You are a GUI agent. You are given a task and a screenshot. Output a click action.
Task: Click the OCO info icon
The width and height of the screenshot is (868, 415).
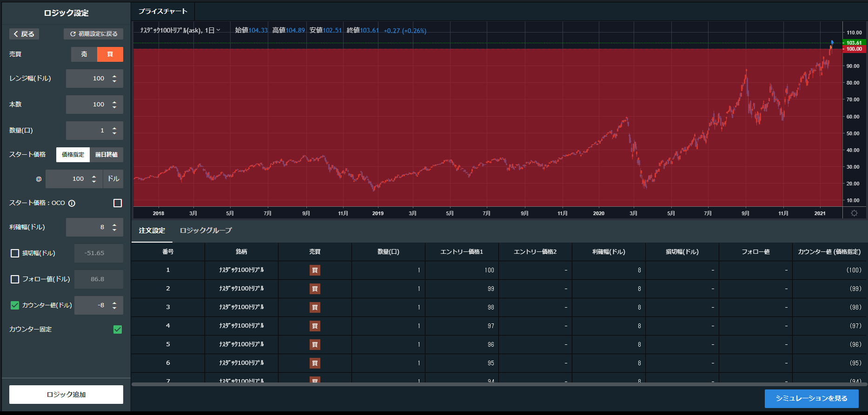tap(72, 203)
